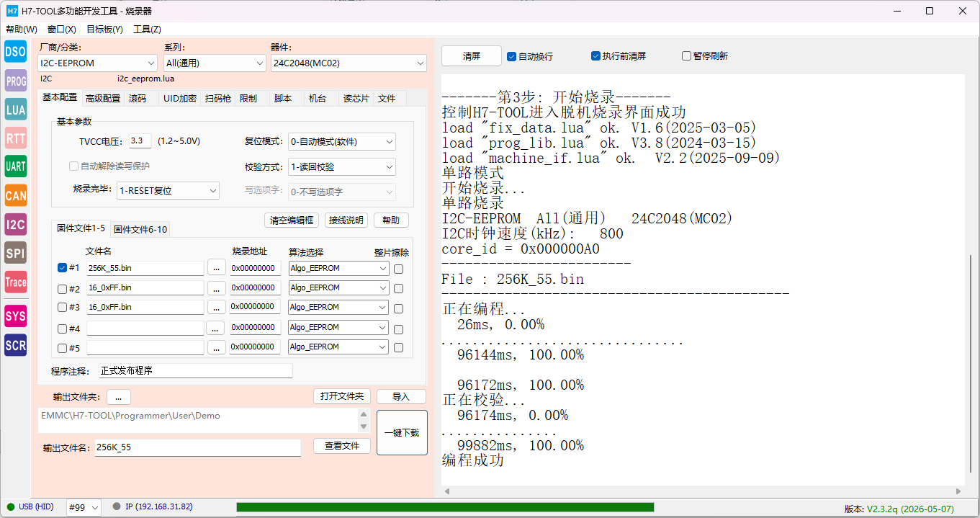Edit the 程序注释 comment field
Viewport: 980px width, 518px height.
click(196, 371)
